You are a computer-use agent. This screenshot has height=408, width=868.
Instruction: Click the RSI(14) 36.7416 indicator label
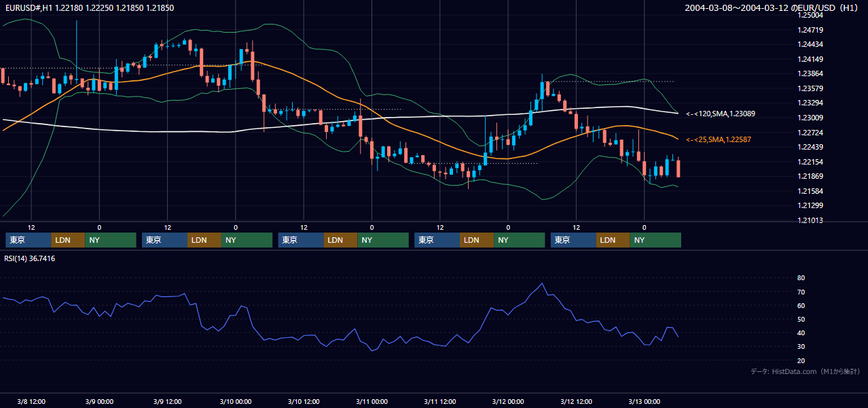[x=30, y=258]
